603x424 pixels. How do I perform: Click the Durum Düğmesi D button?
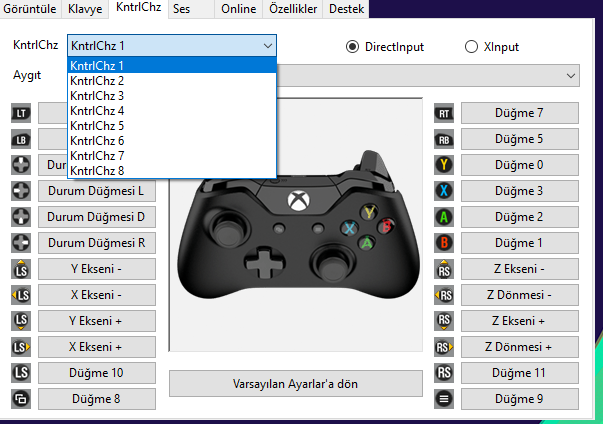pos(97,217)
